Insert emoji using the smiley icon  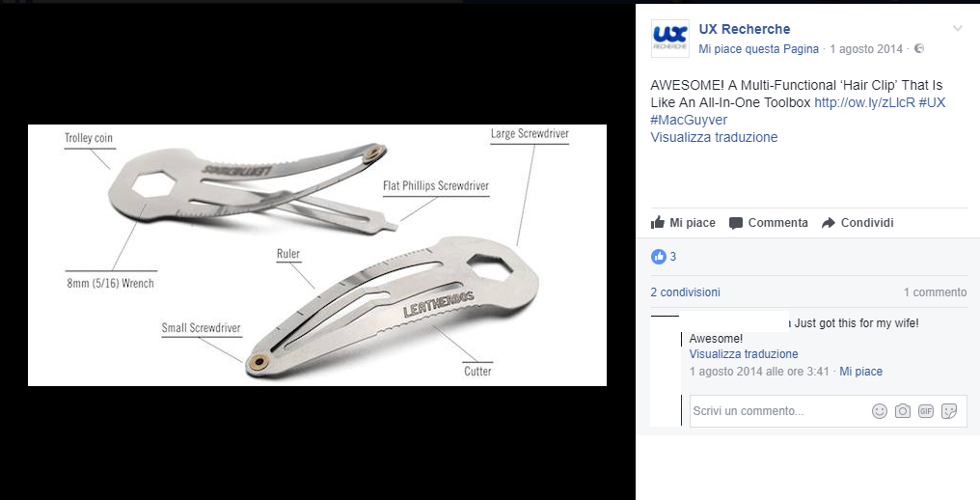tap(880, 411)
